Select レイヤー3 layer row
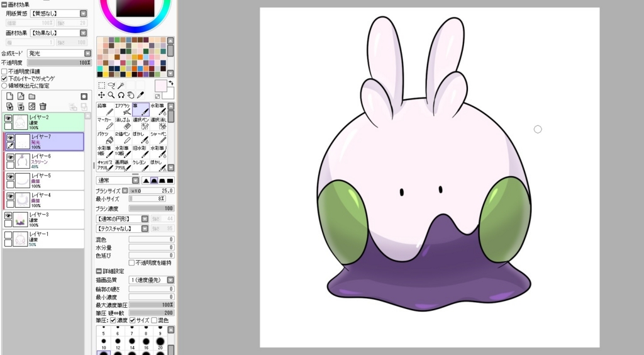This screenshot has height=355, width=644. [x=43, y=220]
